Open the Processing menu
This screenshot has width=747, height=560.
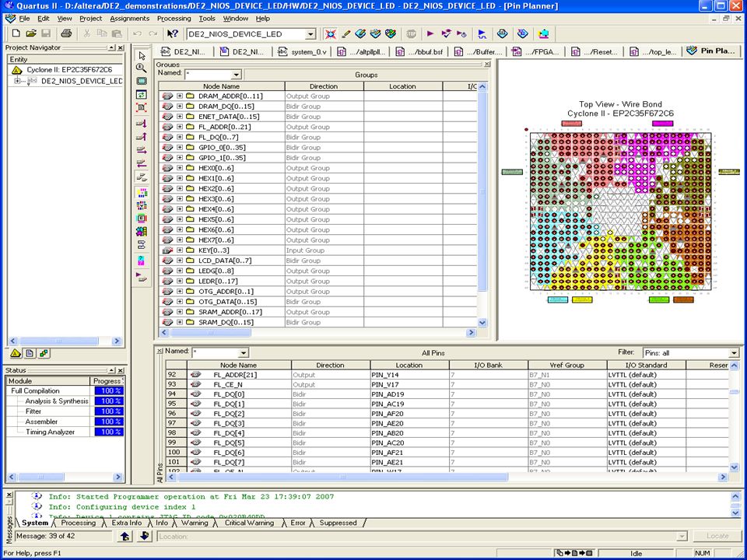[174, 19]
